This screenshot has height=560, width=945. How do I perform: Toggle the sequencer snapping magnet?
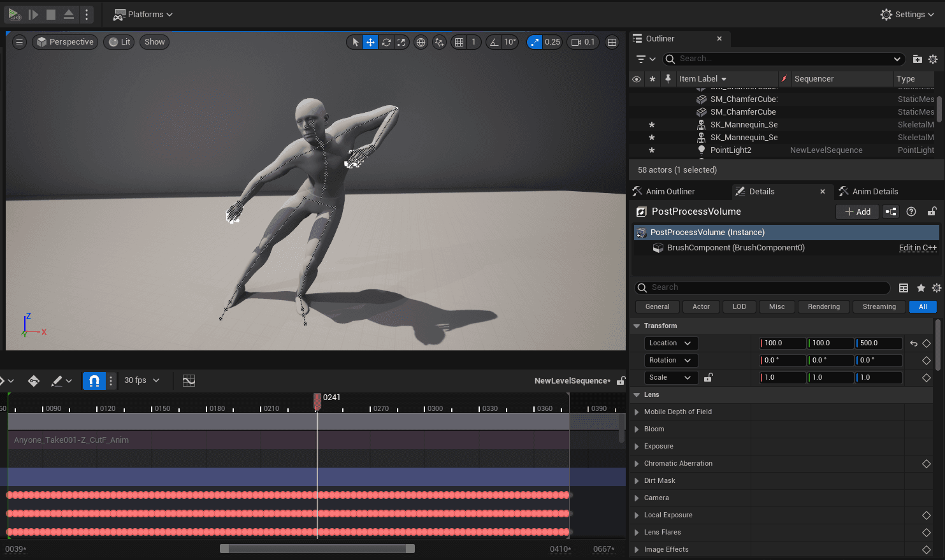(x=94, y=380)
